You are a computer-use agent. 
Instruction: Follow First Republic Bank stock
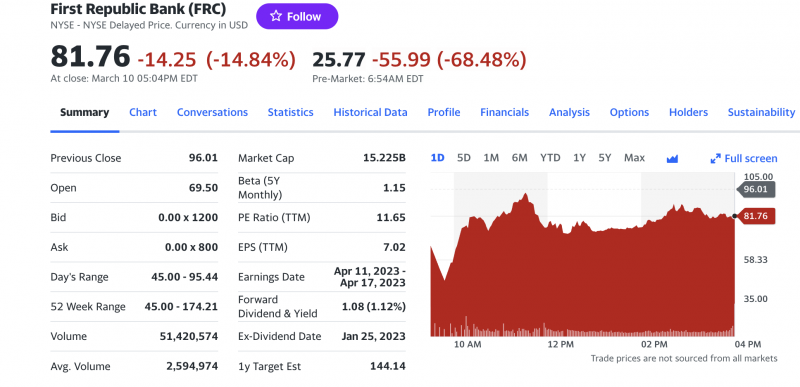tap(297, 16)
